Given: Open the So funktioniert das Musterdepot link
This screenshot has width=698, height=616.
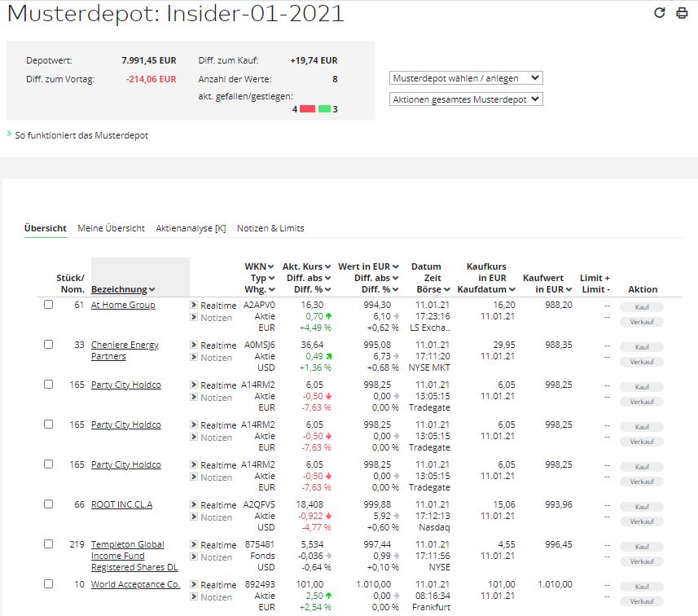Looking at the screenshot, I should (x=81, y=135).
